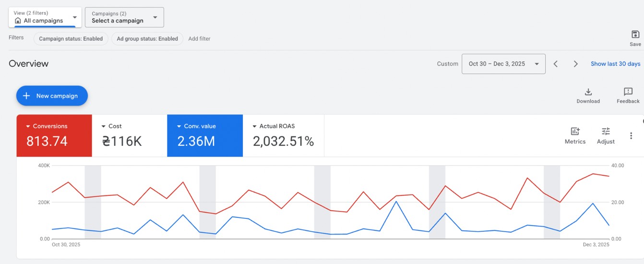Open the View All campaigns dropdown
Image resolution: width=644 pixels, height=264 pixels.
coord(45,17)
